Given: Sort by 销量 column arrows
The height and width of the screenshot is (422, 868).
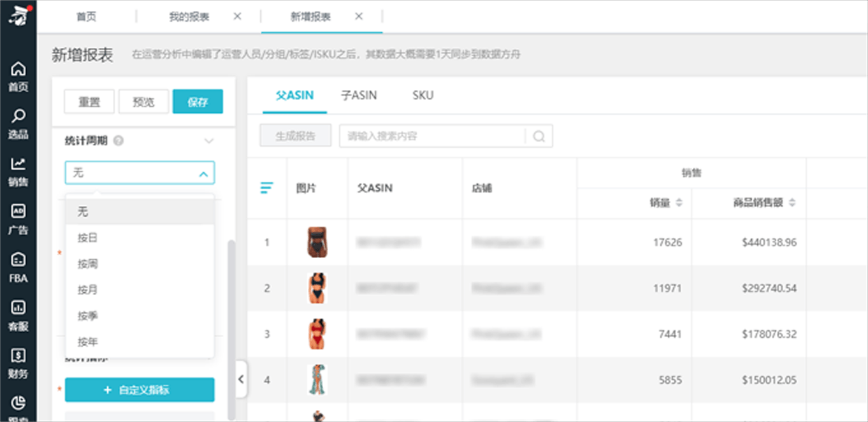Looking at the screenshot, I should [x=679, y=203].
